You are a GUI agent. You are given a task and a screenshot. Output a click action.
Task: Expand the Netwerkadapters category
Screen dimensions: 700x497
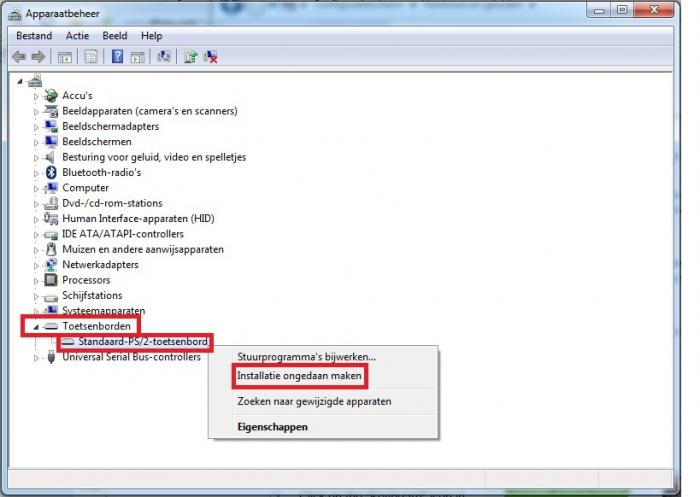36,265
